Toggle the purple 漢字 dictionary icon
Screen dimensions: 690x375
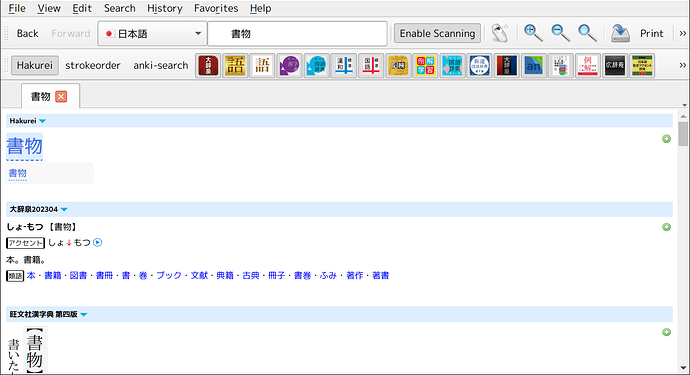pos(290,66)
